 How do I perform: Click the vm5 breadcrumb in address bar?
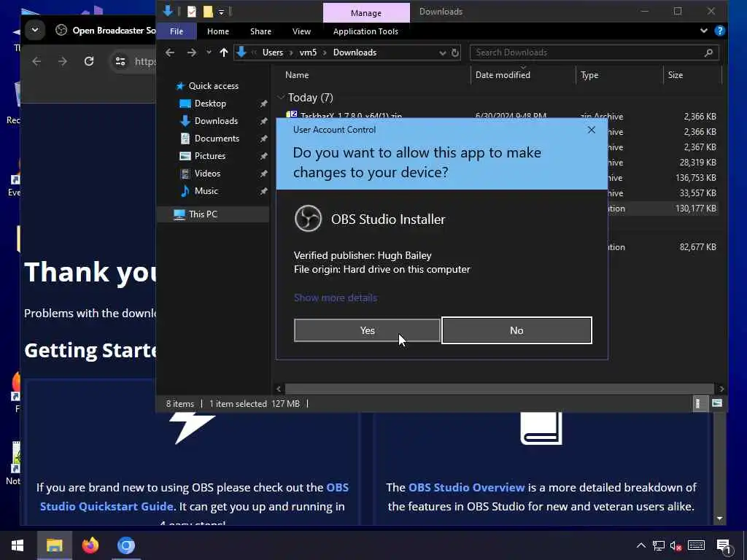(308, 52)
